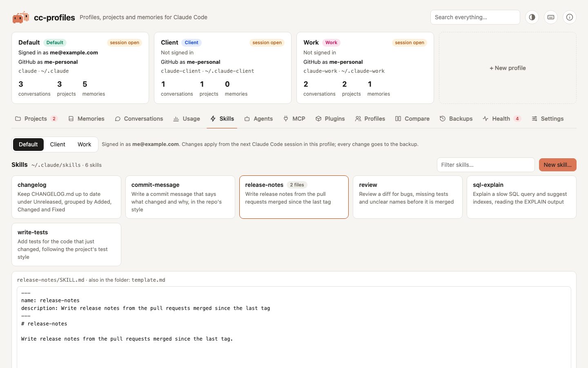Click the Memories tab icon
Image resolution: width=588 pixels, height=368 pixels.
(x=71, y=119)
